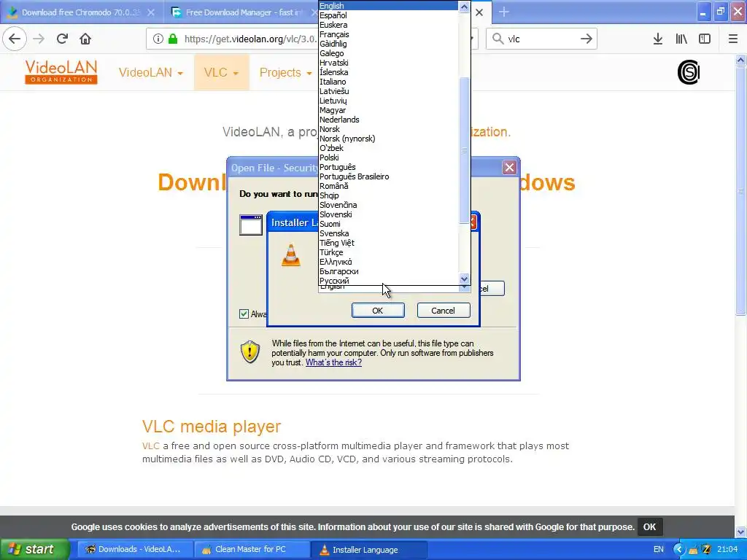Open the browser library icon
This screenshot has width=747, height=560.
pos(681,39)
